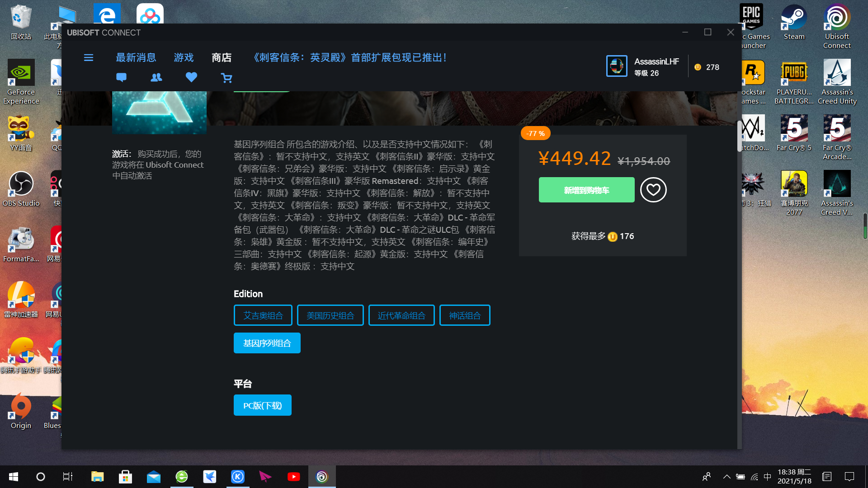Select the 基因序列组合 edition

[x=267, y=343]
